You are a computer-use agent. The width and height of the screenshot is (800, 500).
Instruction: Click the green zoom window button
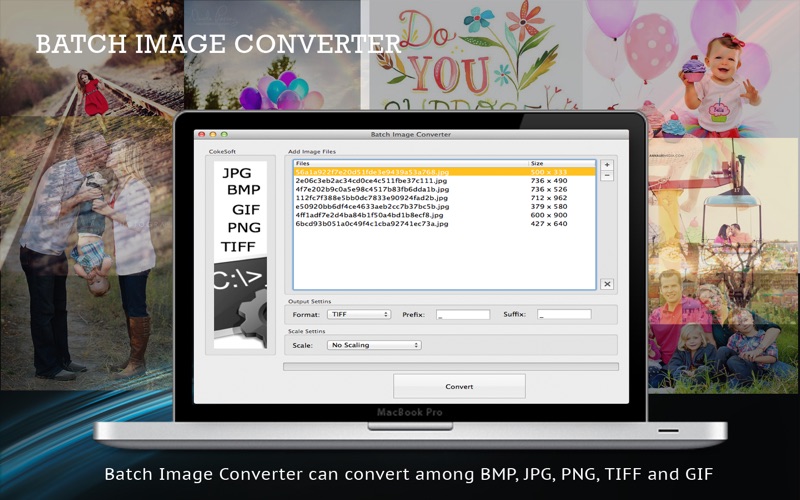(x=223, y=134)
